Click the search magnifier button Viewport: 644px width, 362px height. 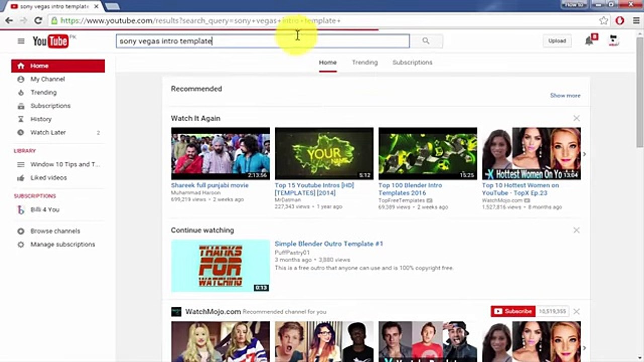point(426,41)
